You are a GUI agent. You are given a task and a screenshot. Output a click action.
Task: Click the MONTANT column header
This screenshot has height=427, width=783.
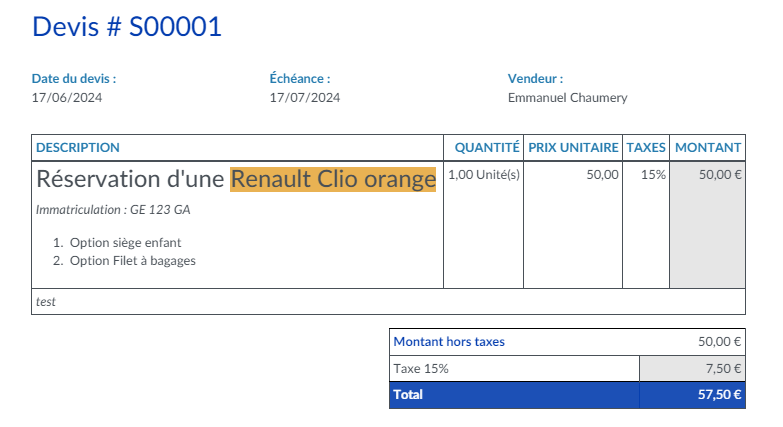(x=708, y=147)
